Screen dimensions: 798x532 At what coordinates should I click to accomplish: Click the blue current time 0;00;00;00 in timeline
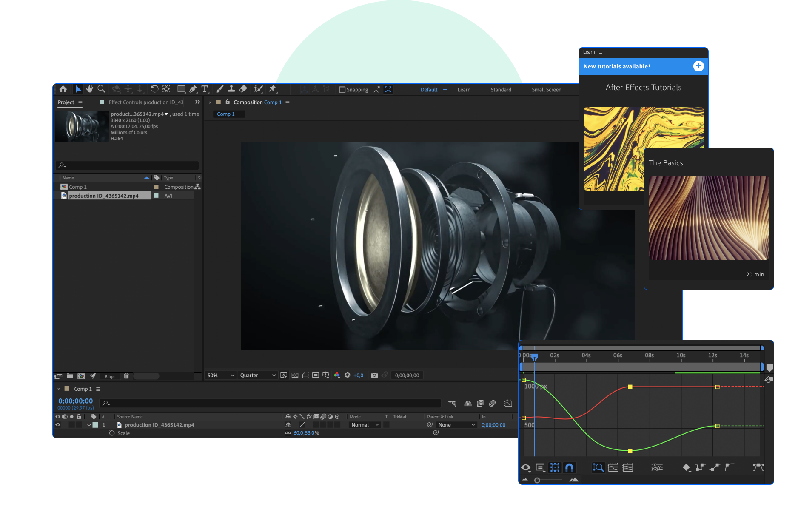click(75, 401)
